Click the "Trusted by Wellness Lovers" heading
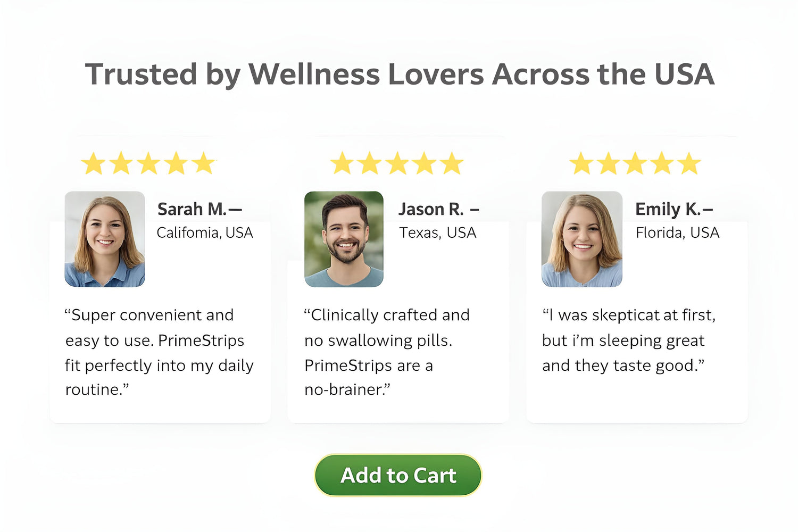798x532 pixels. tap(399, 74)
